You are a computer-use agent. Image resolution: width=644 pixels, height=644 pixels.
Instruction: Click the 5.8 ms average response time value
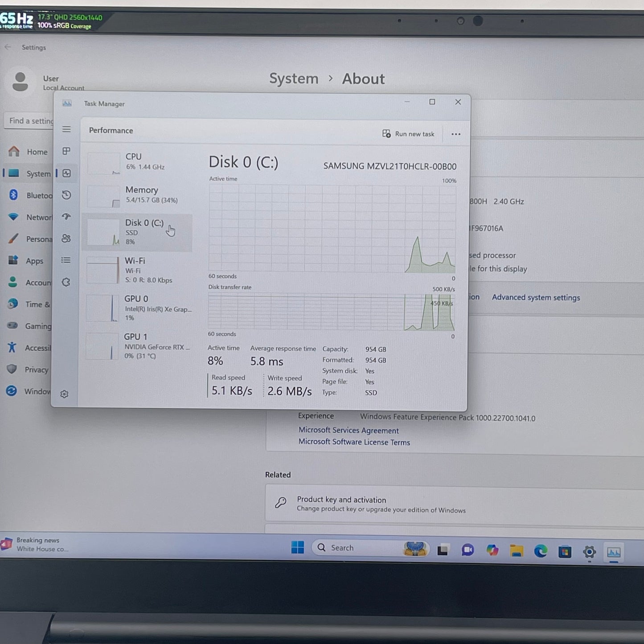click(x=267, y=361)
